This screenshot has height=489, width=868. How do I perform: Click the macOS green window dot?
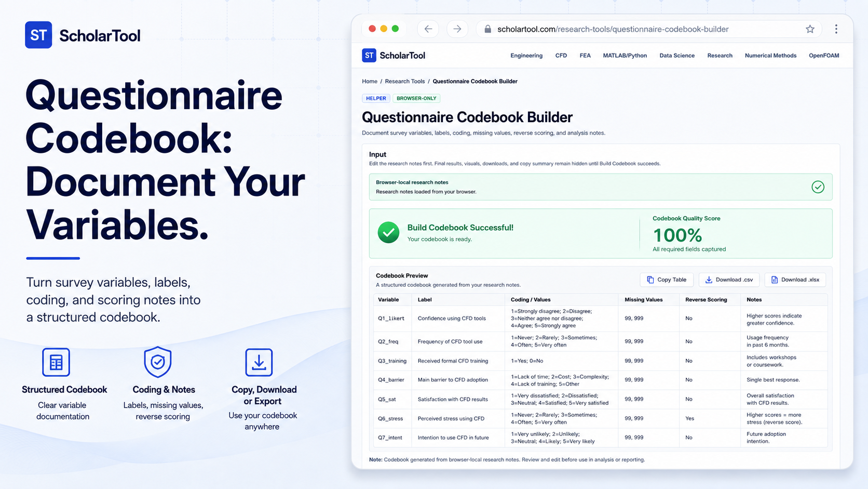pyautogui.click(x=395, y=29)
